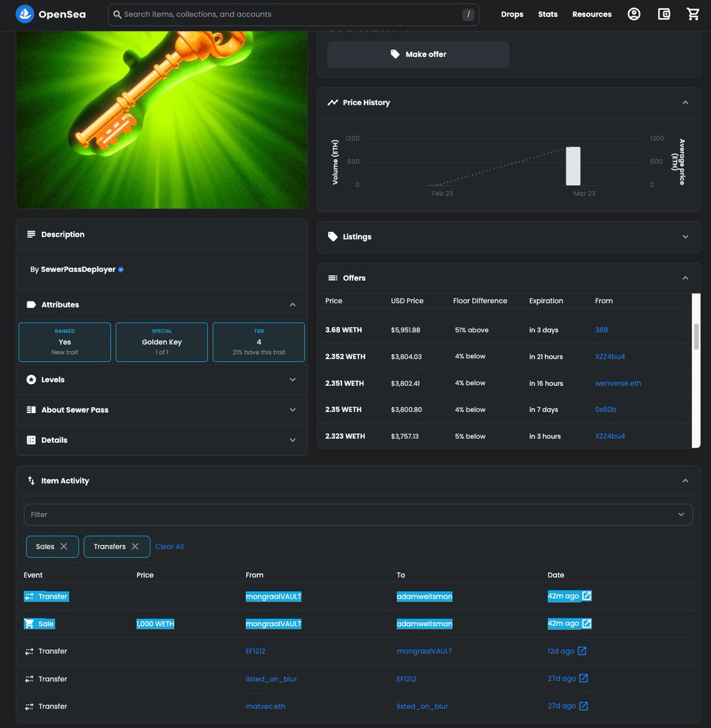The width and height of the screenshot is (711, 728).
Task: Click the Mar 23 volume bar in chart
Action: click(x=573, y=166)
